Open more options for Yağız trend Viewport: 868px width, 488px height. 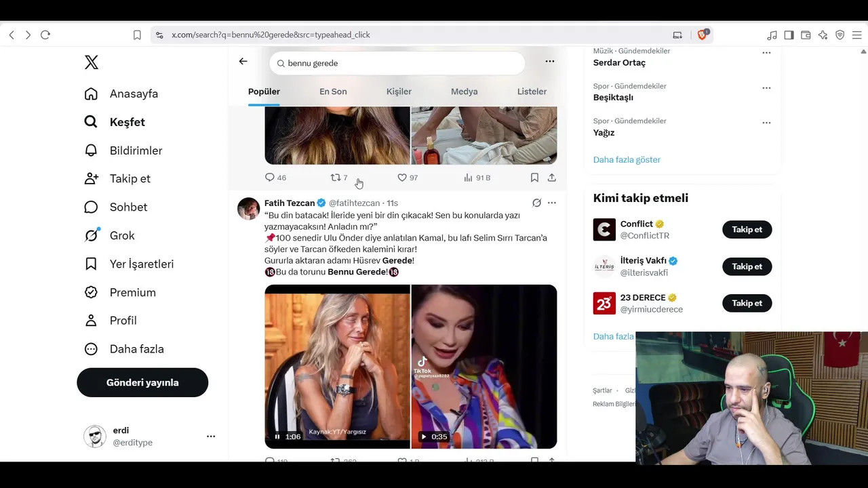pos(766,123)
